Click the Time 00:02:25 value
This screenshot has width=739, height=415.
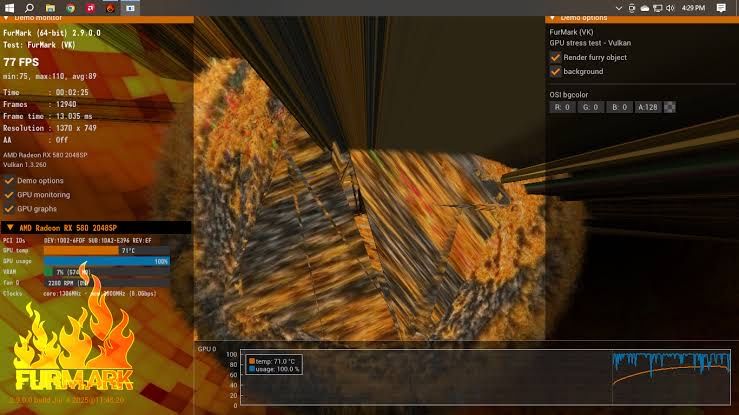(x=72, y=92)
